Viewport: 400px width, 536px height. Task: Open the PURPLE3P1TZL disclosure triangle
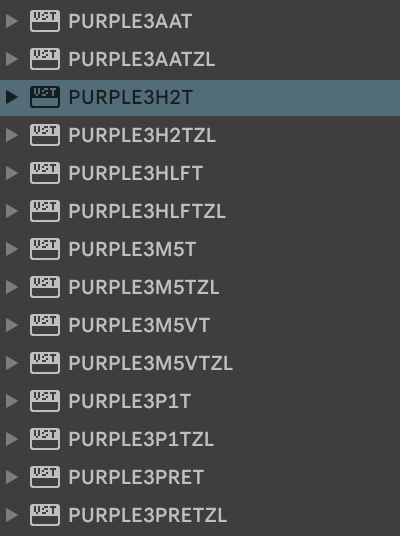[x=12, y=439]
